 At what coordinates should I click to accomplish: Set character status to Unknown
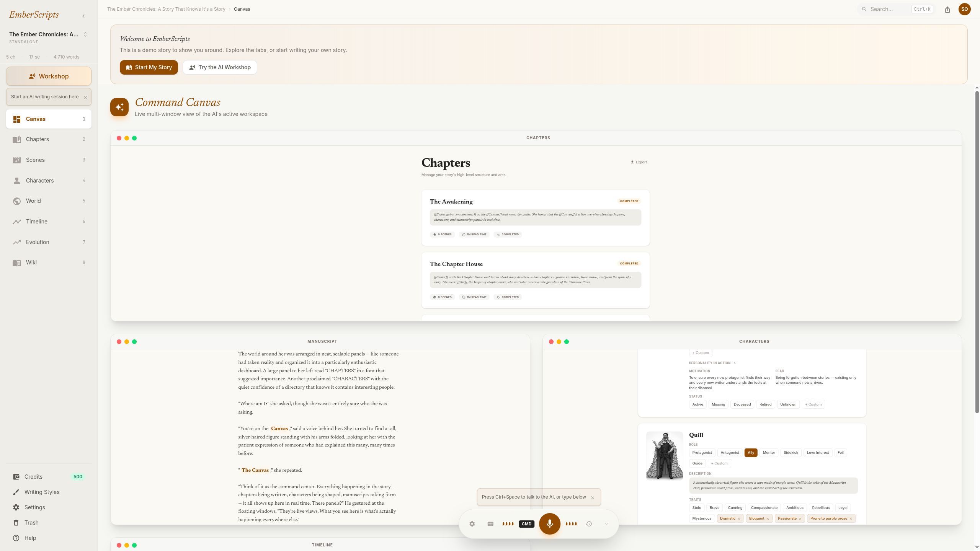coord(788,404)
